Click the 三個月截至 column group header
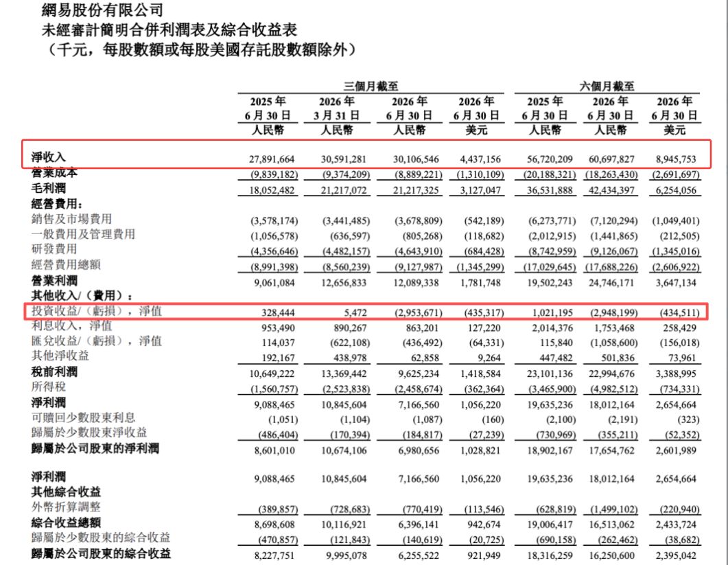The height and width of the screenshot is (565, 728). 371,86
